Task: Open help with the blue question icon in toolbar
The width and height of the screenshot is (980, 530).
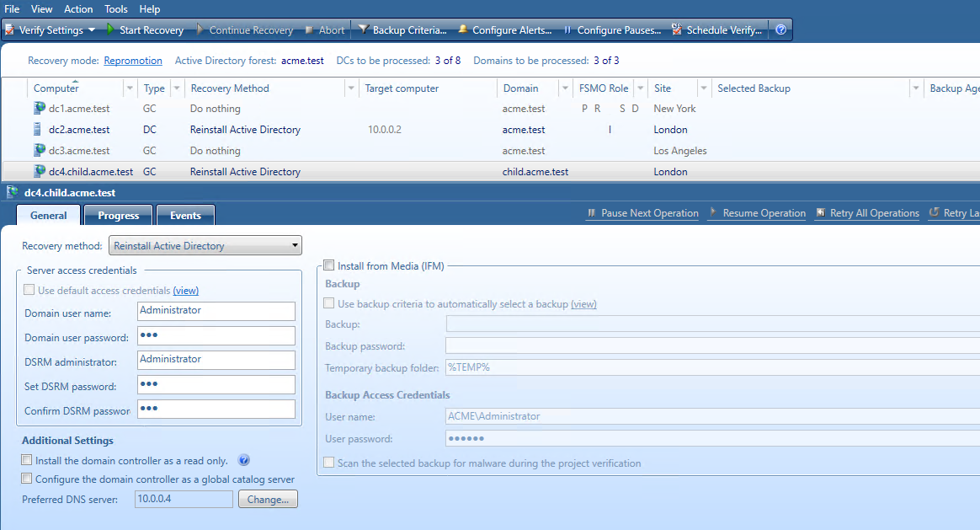Action: (x=780, y=29)
